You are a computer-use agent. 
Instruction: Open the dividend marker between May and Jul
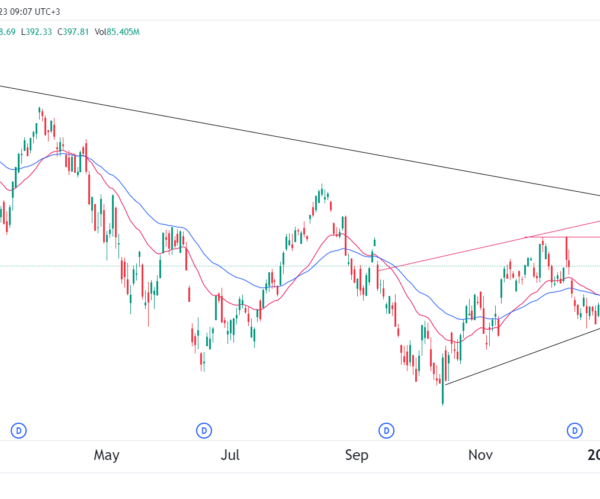click(x=203, y=430)
